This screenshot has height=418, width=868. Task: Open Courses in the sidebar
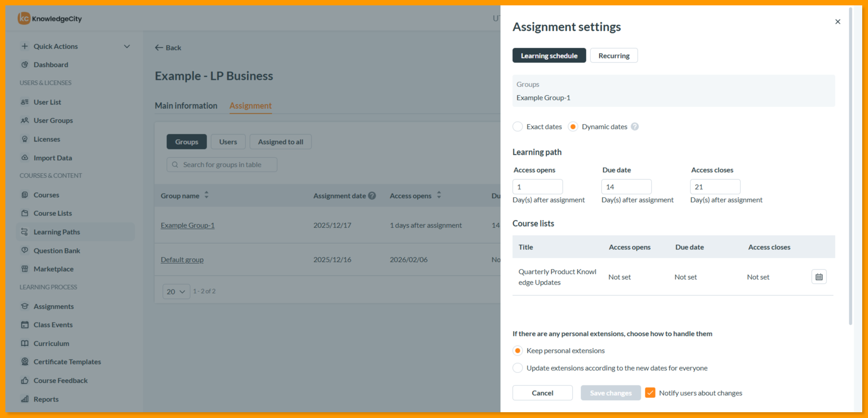pos(46,195)
